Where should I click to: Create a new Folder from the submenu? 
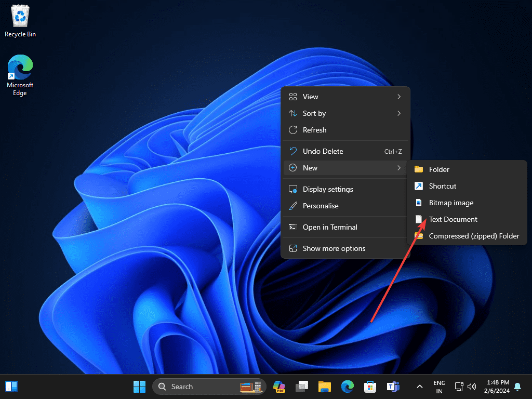point(467,169)
